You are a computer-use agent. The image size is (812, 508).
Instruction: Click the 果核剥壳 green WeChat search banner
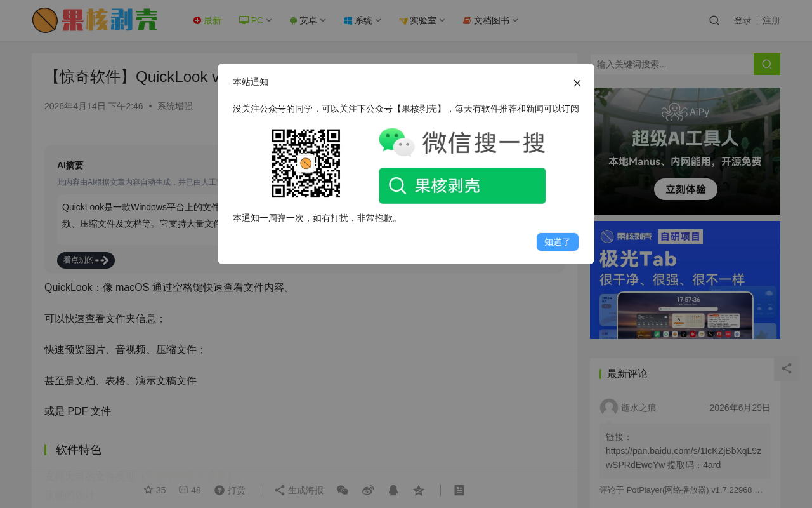462,185
